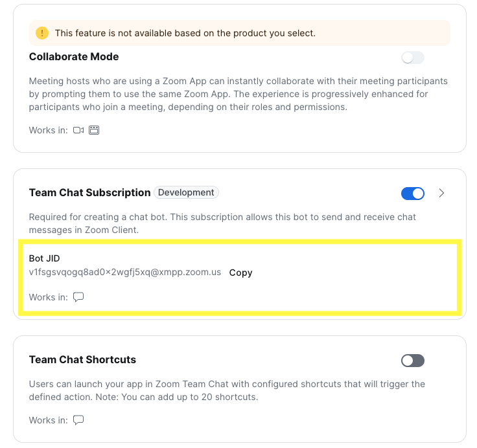Enable the Collaborate Mode switch

coord(412,58)
